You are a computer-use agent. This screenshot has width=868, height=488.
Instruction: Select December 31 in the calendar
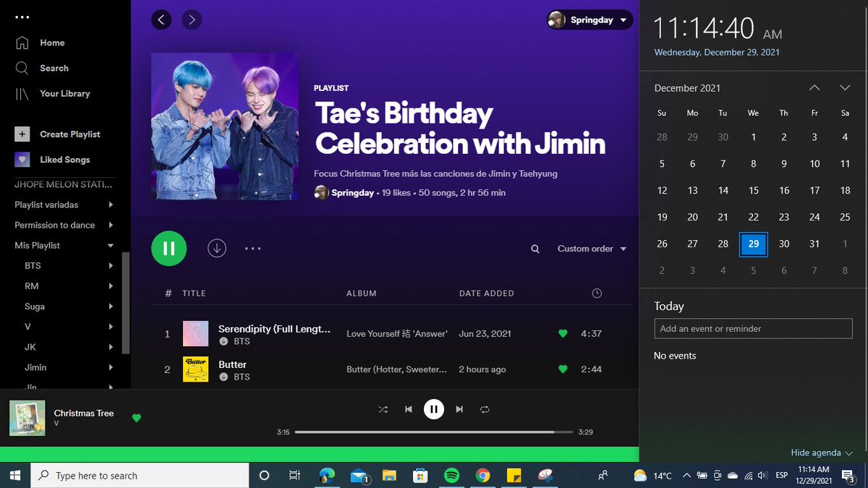[x=814, y=244]
